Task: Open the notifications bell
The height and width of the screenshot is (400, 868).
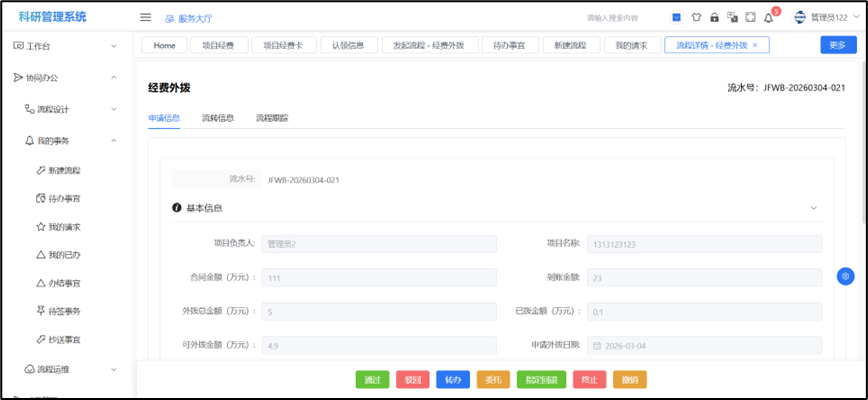Action: (x=768, y=18)
